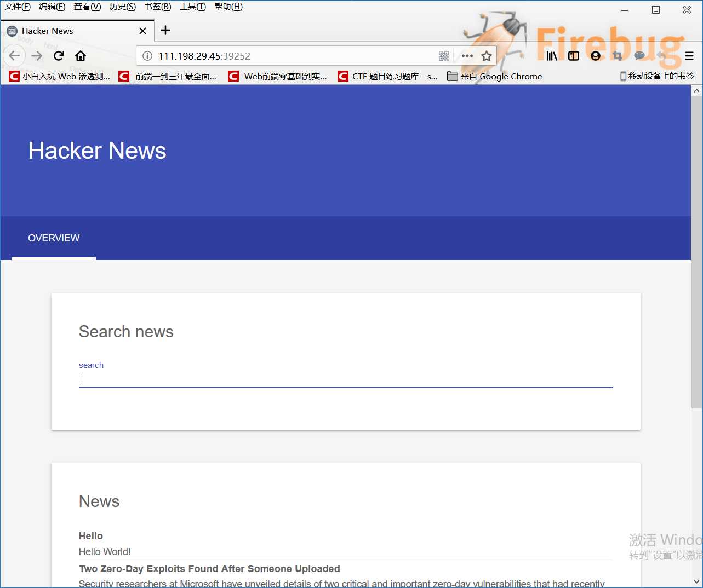Focus the search news input field
Screen dimensions: 703x588
(x=346, y=379)
